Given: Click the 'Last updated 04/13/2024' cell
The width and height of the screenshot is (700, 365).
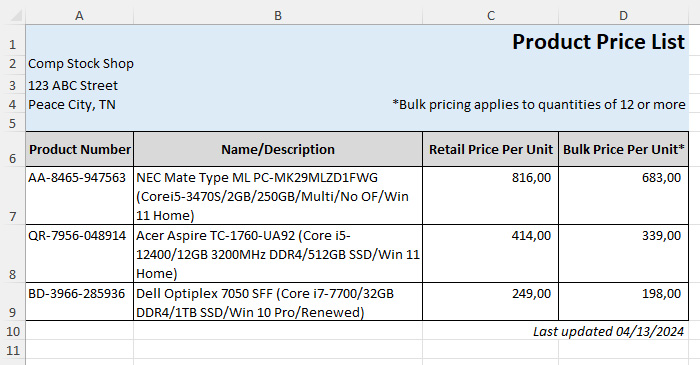Looking at the screenshot, I should pyautogui.click(x=608, y=331).
